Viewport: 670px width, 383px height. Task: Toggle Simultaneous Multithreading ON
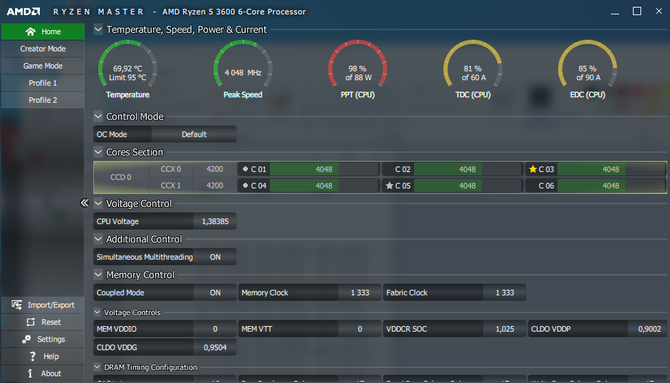pos(215,257)
